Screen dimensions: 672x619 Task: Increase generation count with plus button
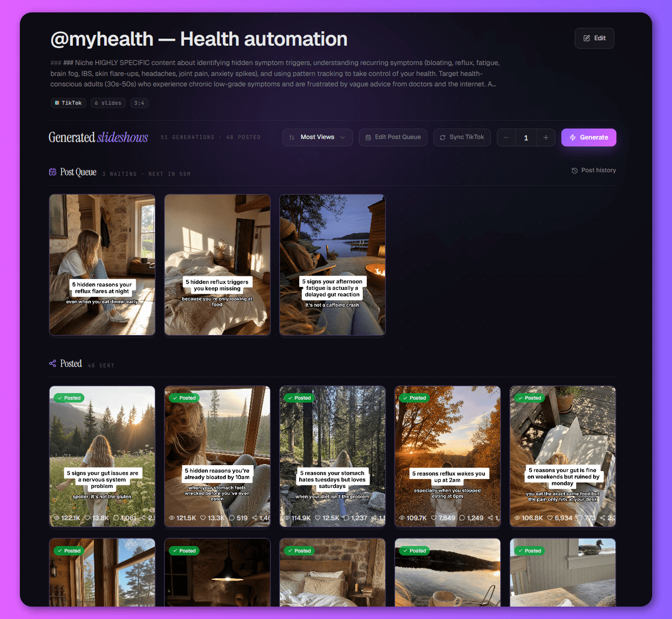(x=546, y=138)
